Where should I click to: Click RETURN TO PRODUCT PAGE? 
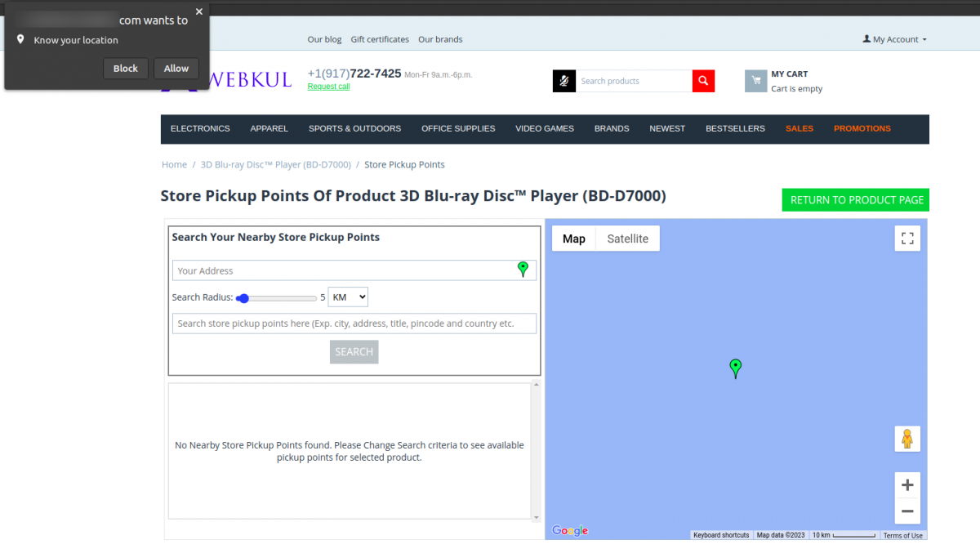[x=855, y=199]
